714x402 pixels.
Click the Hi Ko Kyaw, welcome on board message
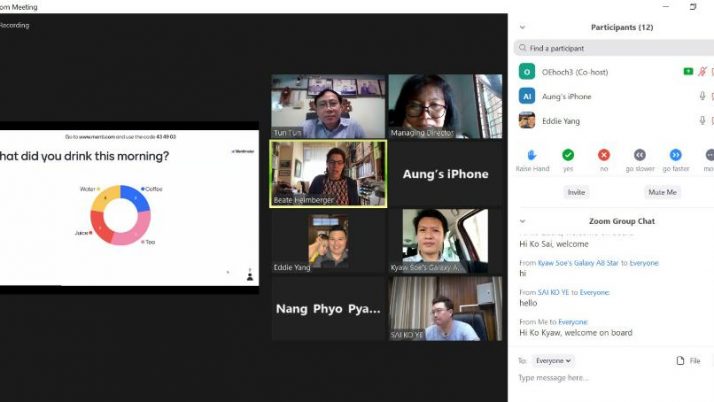(576, 333)
